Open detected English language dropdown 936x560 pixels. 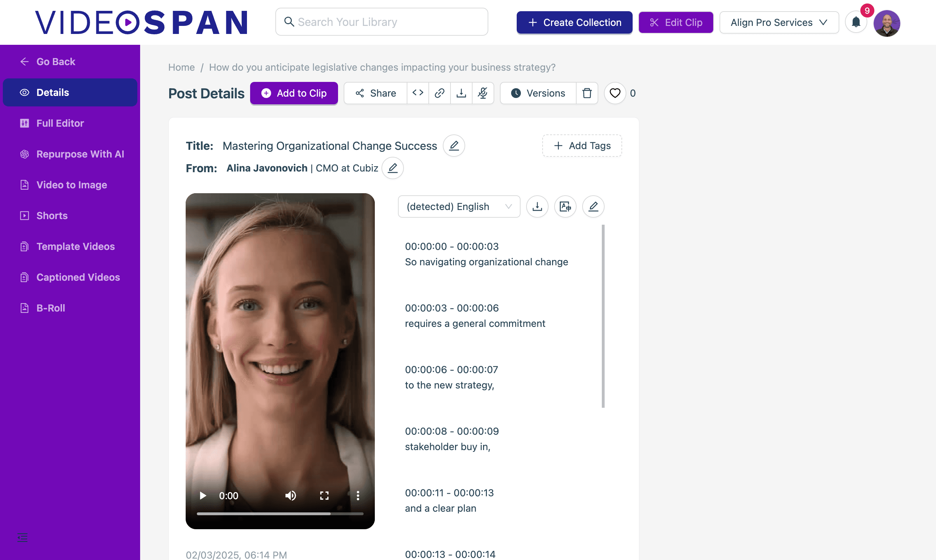(459, 206)
